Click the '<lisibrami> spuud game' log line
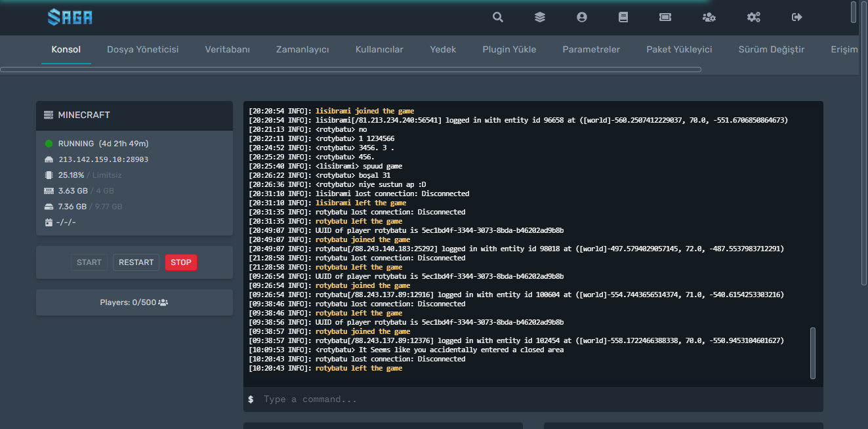Screen dimensions: 868x429 [325, 166]
